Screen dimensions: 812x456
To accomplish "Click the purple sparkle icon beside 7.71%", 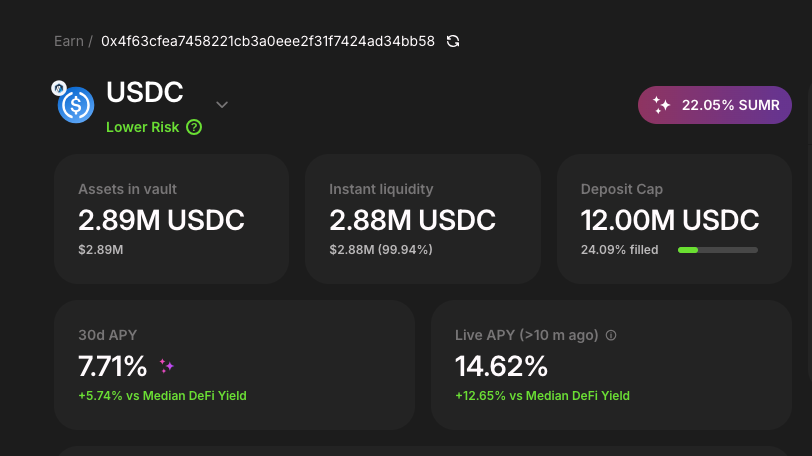I will 167,366.
